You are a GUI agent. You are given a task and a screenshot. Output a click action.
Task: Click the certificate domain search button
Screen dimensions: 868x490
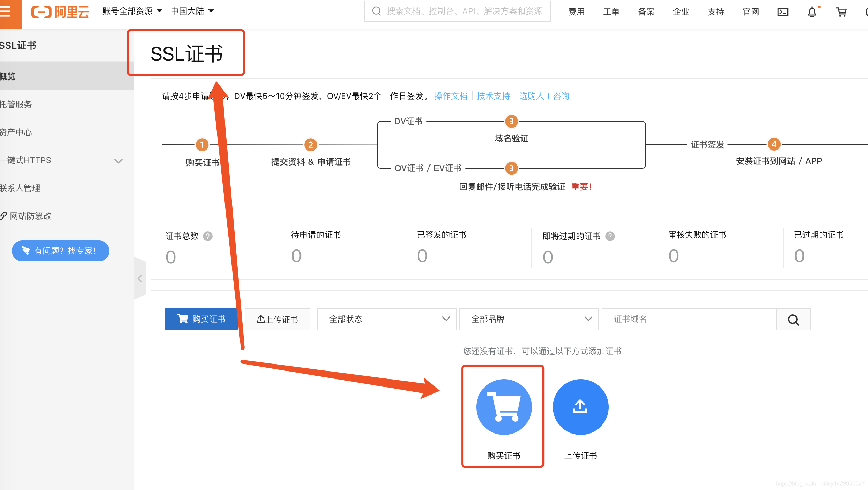pyautogui.click(x=793, y=319)
